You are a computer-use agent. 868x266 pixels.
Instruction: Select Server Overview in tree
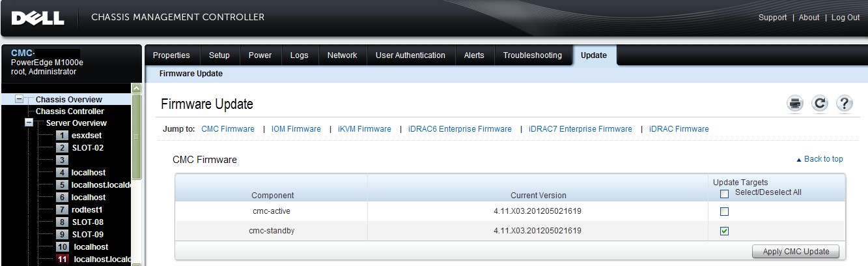coord(77,123)
